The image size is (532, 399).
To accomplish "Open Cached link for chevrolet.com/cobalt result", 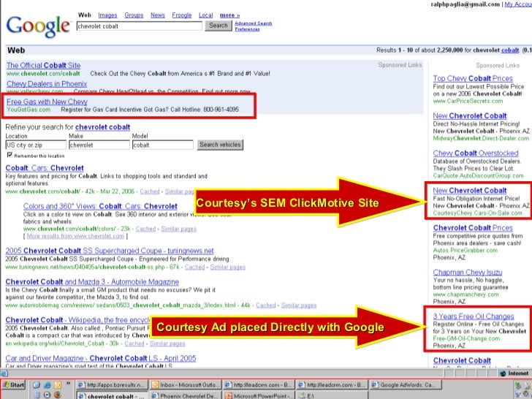I will 150,191.
